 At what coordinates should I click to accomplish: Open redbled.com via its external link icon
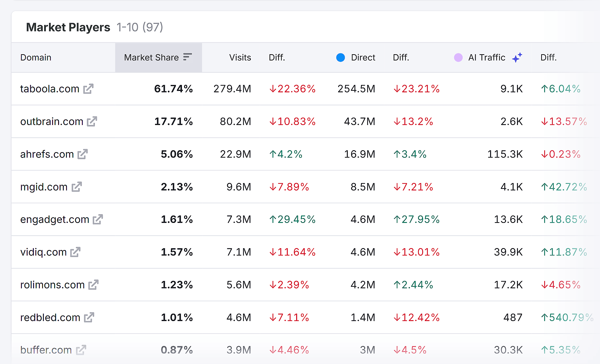tap(89, 317)
